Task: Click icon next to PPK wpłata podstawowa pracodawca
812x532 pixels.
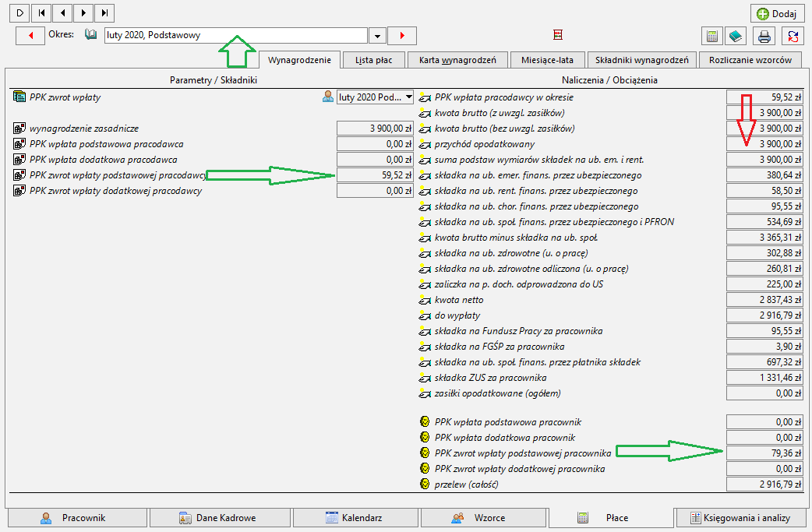Action: click(x=19, y=144)
